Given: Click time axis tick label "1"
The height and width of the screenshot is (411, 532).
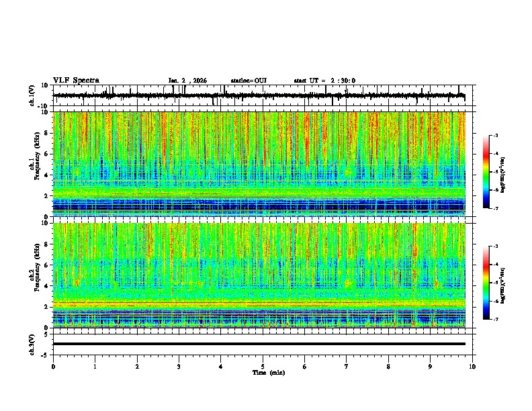Looking at the screenshot, I should point(95,367).
